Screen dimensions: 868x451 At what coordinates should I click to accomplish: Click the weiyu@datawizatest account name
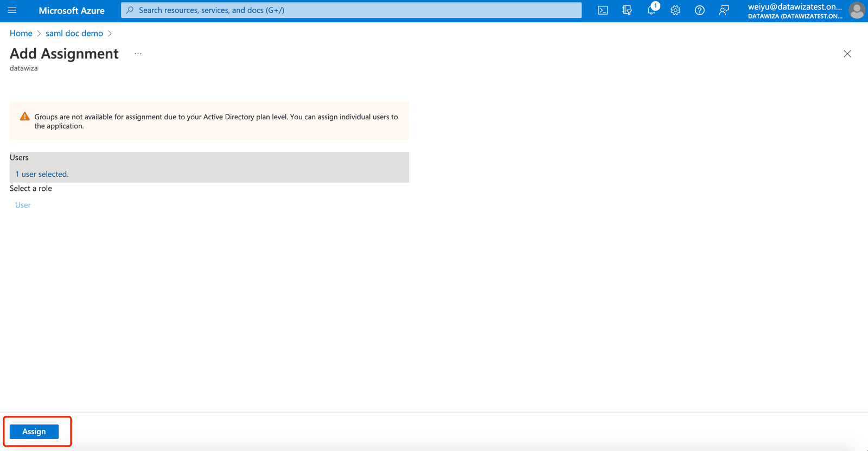point(795,7)
